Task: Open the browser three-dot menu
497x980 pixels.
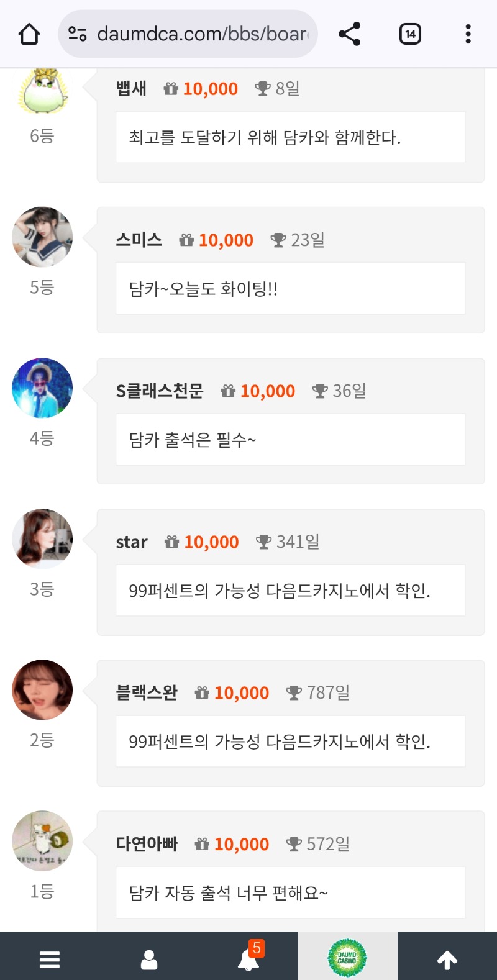Action: (x=468, y=34)
